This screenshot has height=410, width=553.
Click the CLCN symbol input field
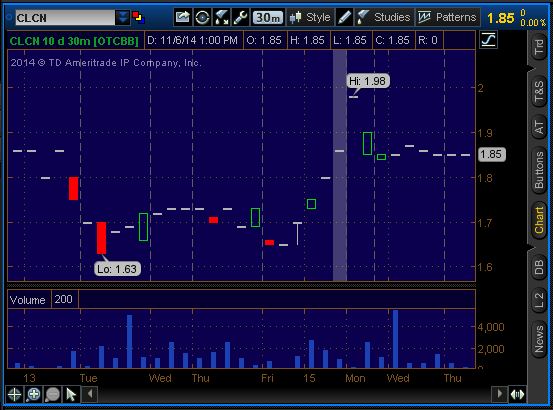point(65,18)
